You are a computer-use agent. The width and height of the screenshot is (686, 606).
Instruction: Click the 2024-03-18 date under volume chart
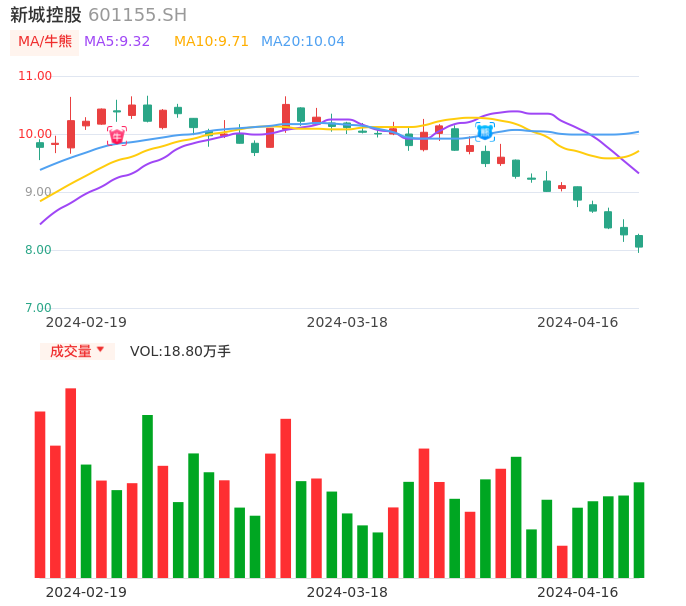click(347, 592)
